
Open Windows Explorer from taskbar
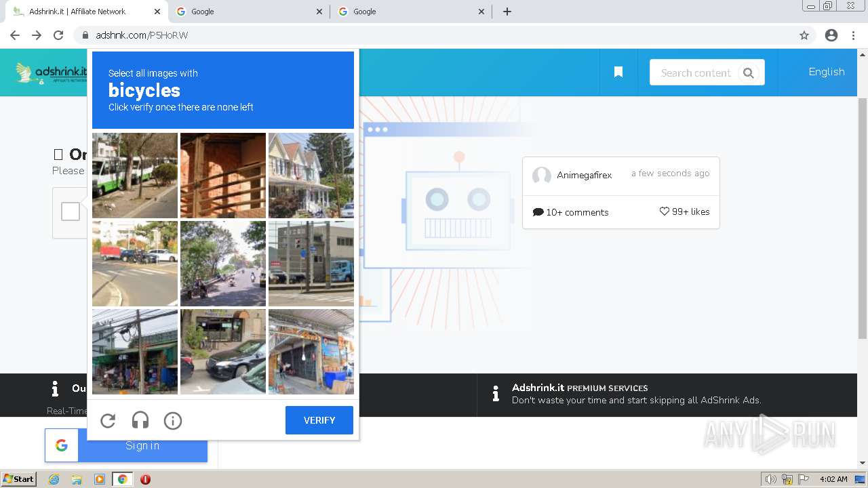[x=77, y=479]
